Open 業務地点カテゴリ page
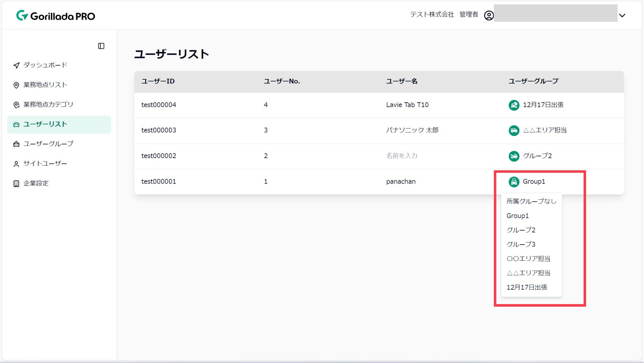 coord(59,105)
